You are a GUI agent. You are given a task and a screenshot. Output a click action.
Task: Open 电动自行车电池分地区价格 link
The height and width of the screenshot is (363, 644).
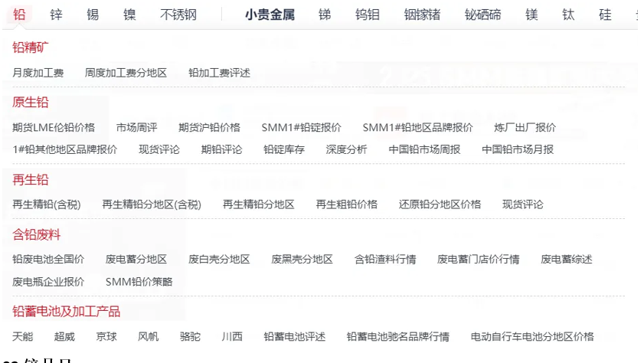[532, 337]
